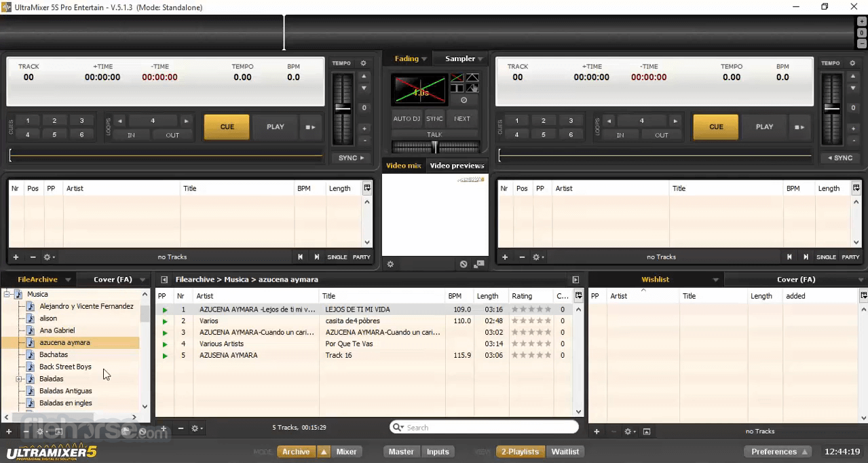
Task: Click the file archive column chooser icon
Action: pyautogui.click(x=578, y=295)
